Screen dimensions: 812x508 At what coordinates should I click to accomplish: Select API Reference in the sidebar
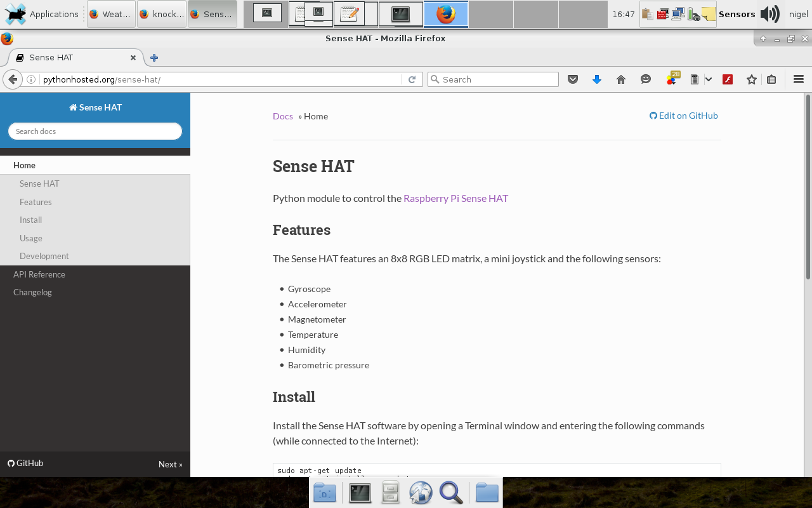[x=39, y=274]
